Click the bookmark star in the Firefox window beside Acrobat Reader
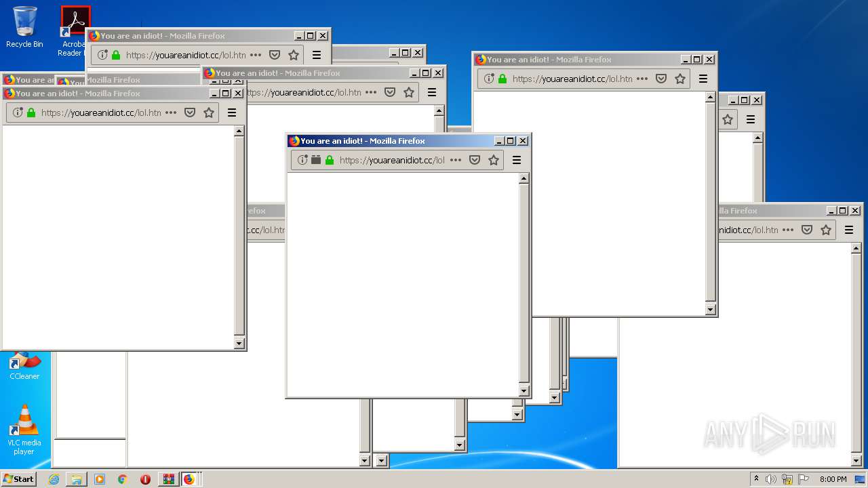Viewport: 868px width, 488px height. pyautogui.click(x=294, y=55)
